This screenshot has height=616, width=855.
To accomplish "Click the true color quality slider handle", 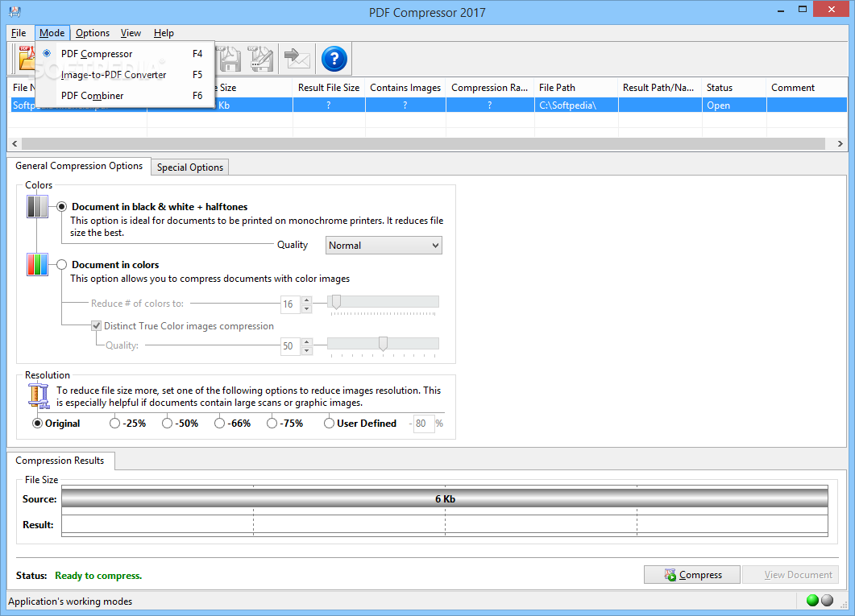I will [383, 344].
